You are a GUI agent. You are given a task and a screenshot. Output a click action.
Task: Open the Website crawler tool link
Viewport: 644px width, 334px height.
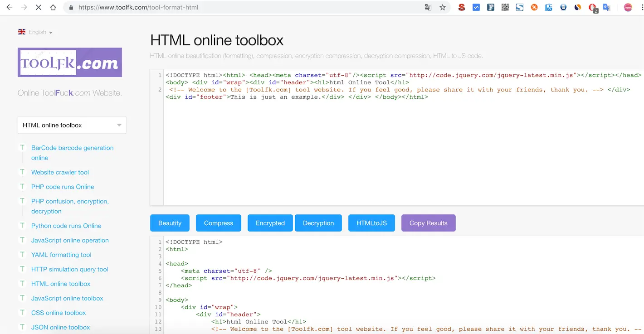[x=60, y=172]
